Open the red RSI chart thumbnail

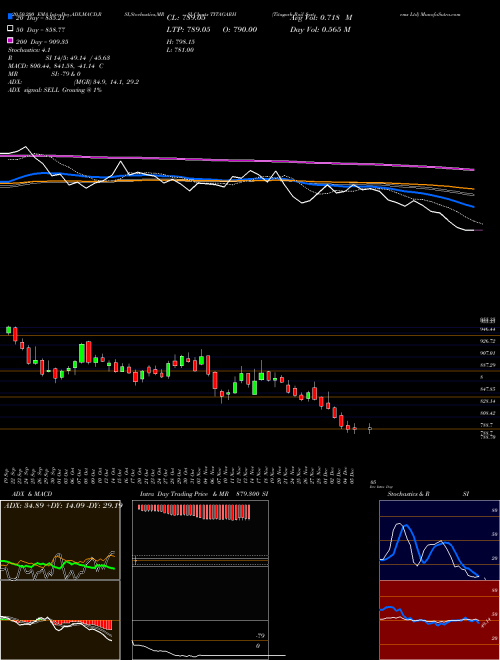coord(439,620)
